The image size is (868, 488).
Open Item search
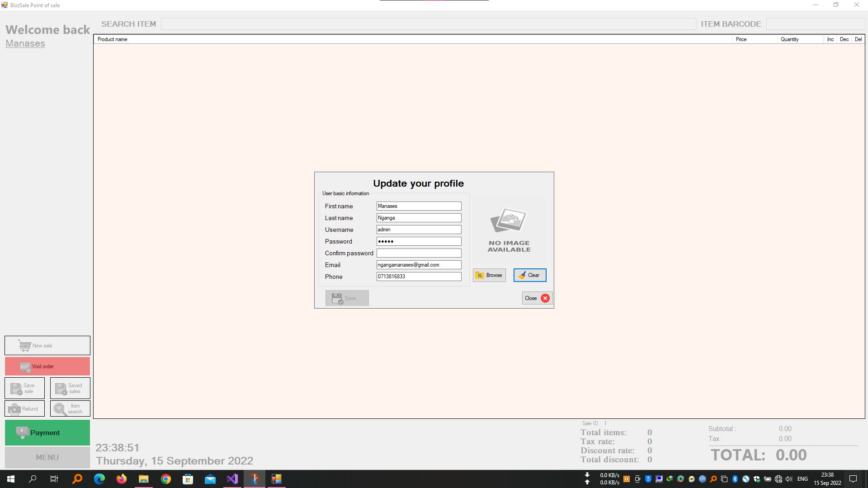coord(70,409)
